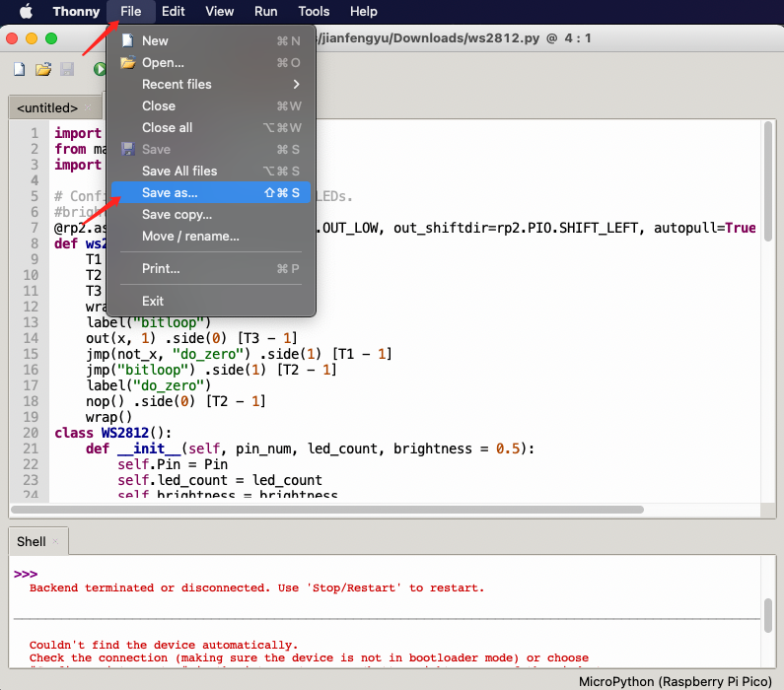Click 'Backend terminated or disconnected' message

tap(256, 587)
